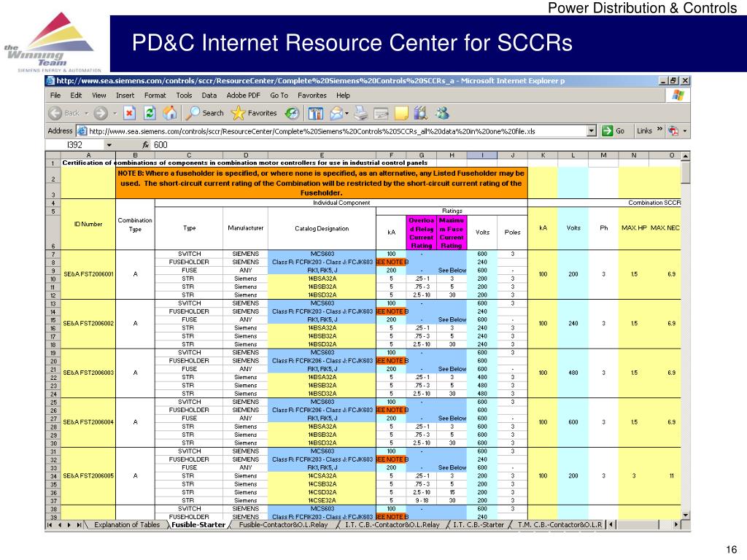The width and height of the screenshot is (747, 560).
Task: Click the fx insert function icon
Action: tap(145, 145)
